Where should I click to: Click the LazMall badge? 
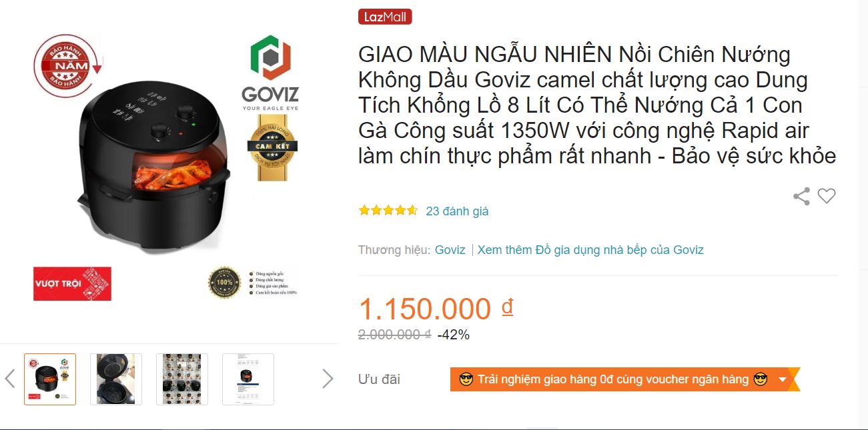(385, 17)
